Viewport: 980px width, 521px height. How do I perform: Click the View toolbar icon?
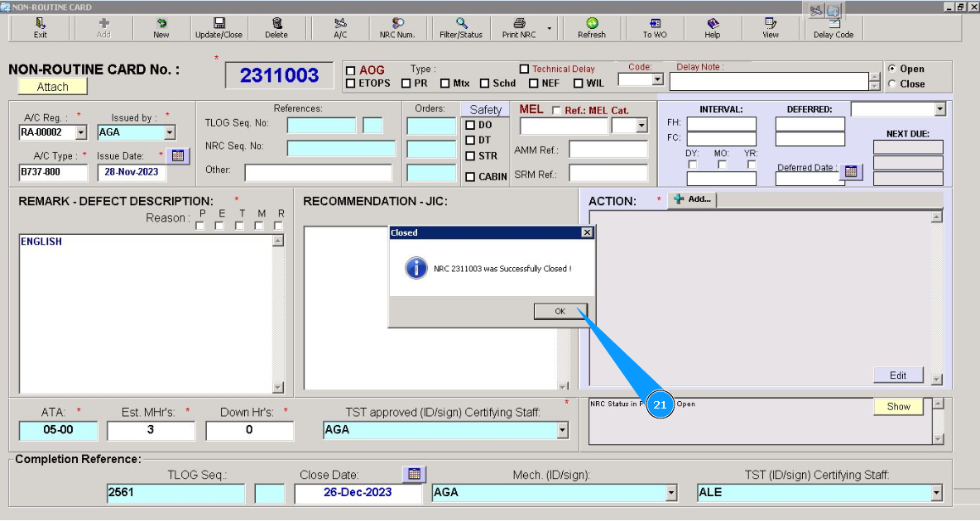pyautogui.click(x=771, y=28)
